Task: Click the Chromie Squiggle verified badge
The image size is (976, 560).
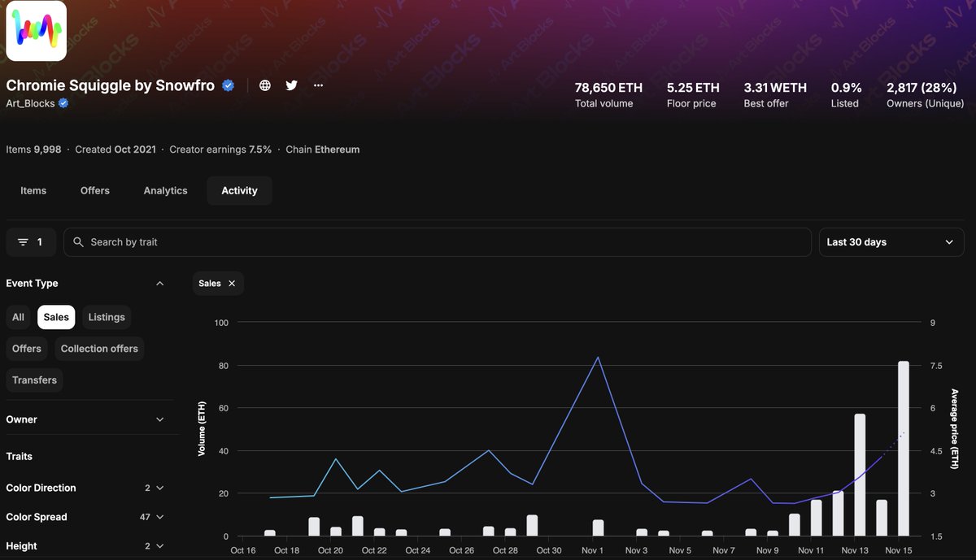Action: pyautogui.click(x=227, y=85)
